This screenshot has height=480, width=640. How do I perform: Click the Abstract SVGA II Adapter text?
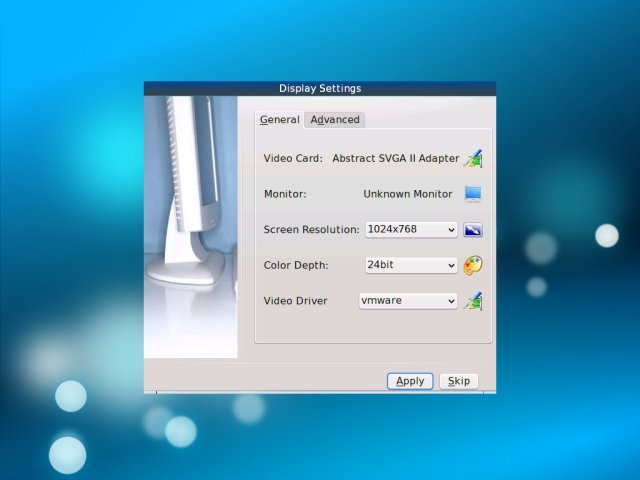(395, 159)
